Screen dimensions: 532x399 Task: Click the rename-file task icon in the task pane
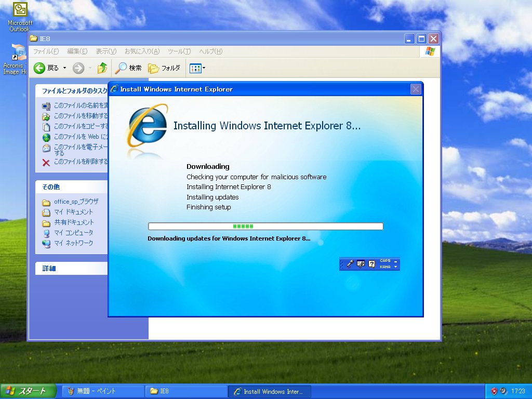(x=46, y=106)
